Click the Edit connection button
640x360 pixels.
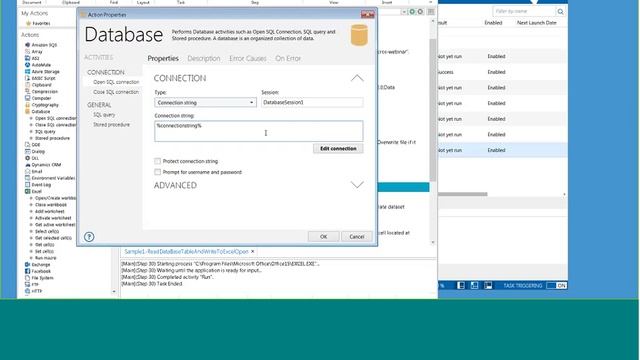(x=338, y=149)
